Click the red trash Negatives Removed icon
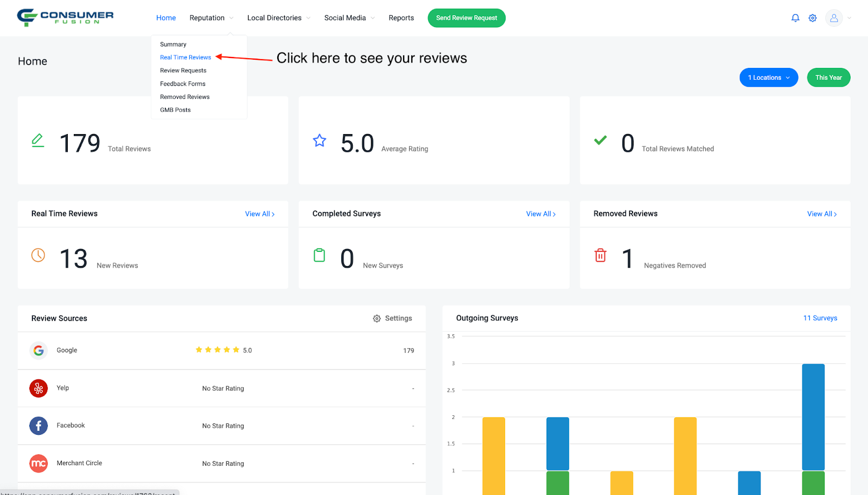The width and height of the screenshot is (868, 495). [x=601, y=255]
